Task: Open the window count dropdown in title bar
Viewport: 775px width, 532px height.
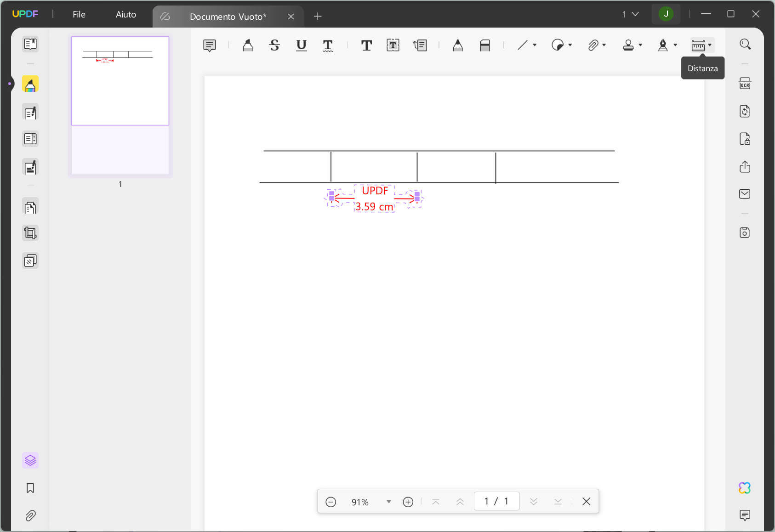Action: coord(630,14)
